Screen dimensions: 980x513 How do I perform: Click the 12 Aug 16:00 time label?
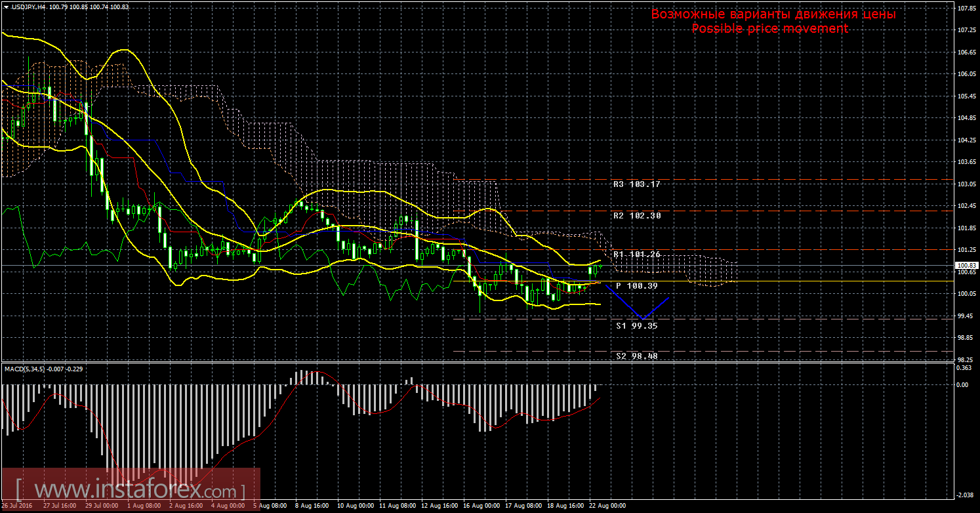tap(439, 506)
